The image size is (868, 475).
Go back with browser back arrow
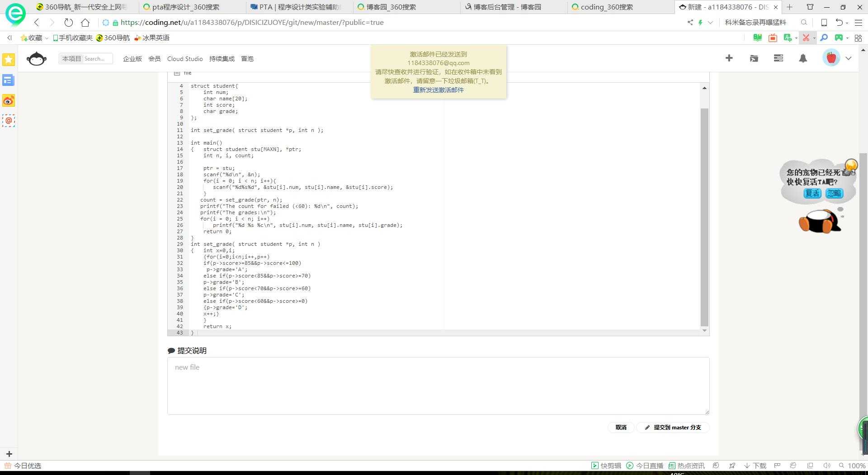tap(37, 22)
